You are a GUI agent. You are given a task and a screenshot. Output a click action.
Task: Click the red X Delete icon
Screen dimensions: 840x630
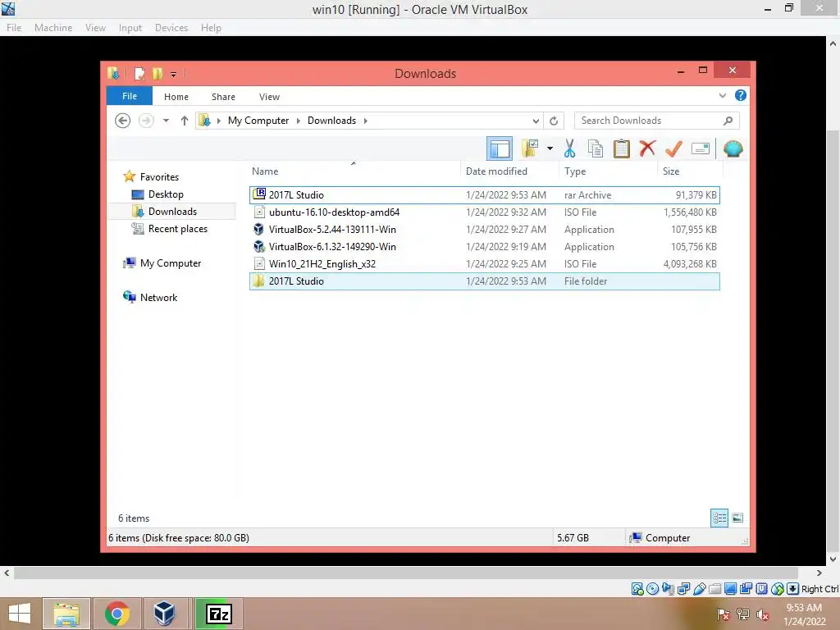tap(647, 148)
